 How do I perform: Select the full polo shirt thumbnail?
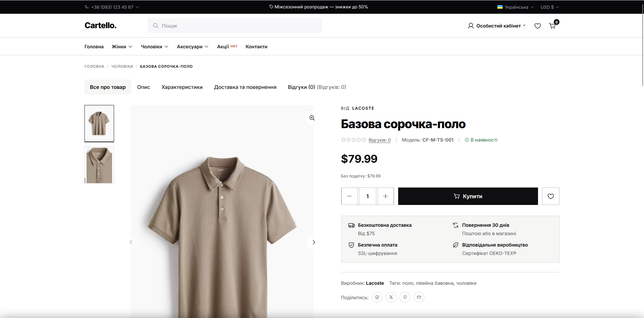(99, 123)
